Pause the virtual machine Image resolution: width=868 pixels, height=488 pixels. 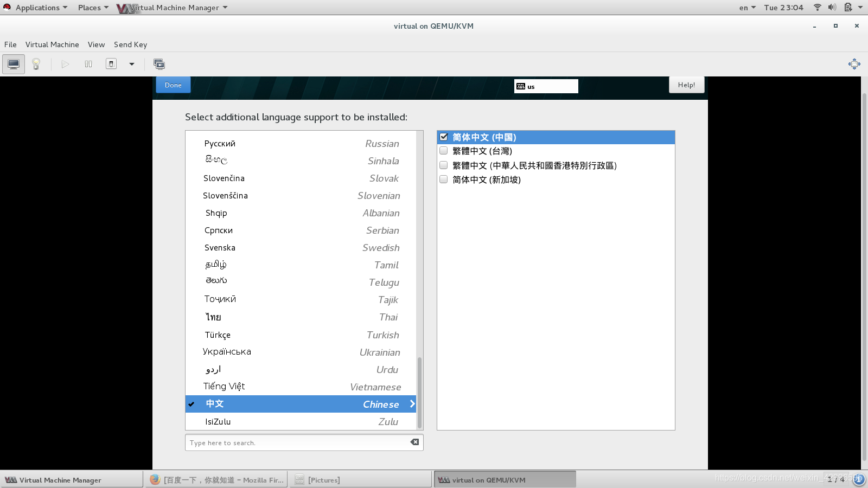(88, 64)
